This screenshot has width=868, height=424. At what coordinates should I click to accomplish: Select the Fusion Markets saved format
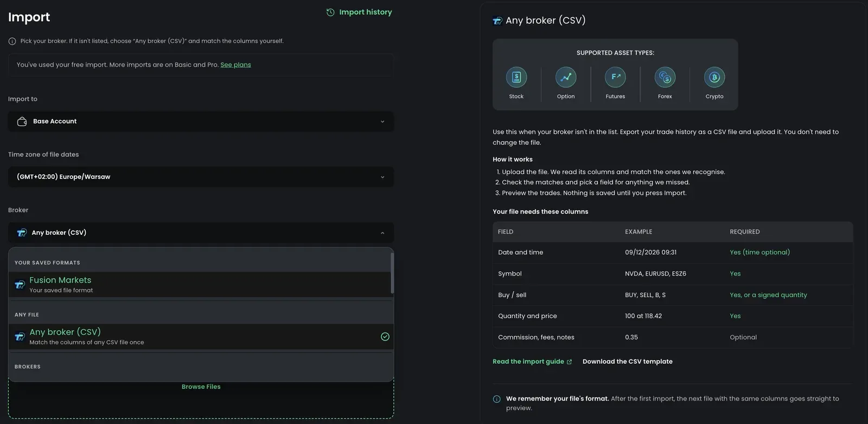[x=200, y=285]
